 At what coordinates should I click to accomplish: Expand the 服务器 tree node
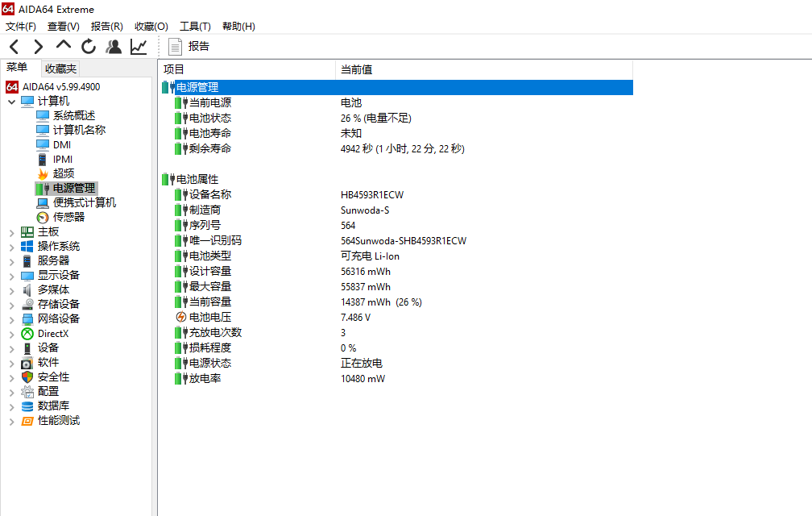[11, 262]
